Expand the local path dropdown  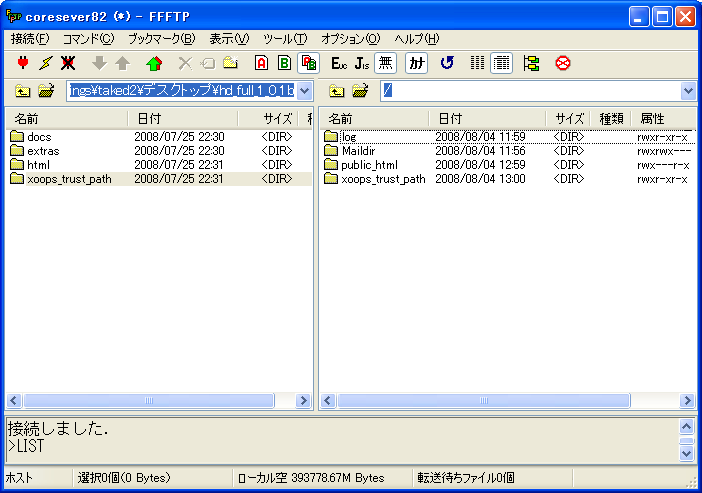pyautogui.click(x=305, y=91)
